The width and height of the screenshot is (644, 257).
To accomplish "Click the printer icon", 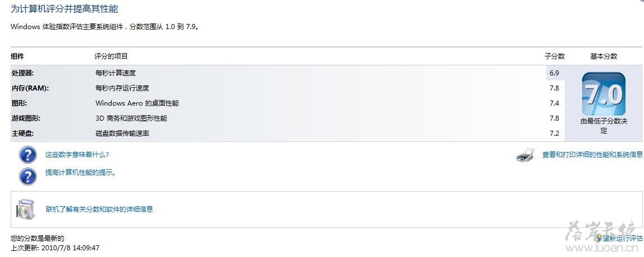I will (525, 155).
